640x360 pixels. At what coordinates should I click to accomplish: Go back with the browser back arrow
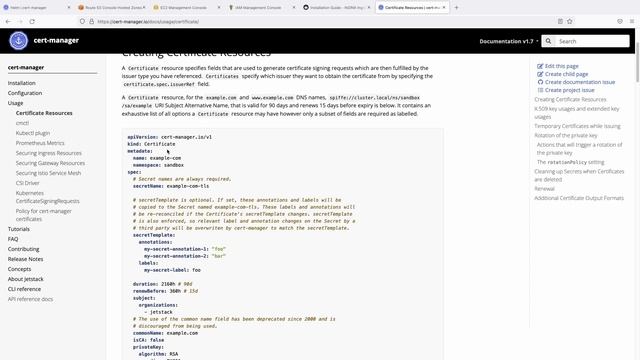coord(8,21)
